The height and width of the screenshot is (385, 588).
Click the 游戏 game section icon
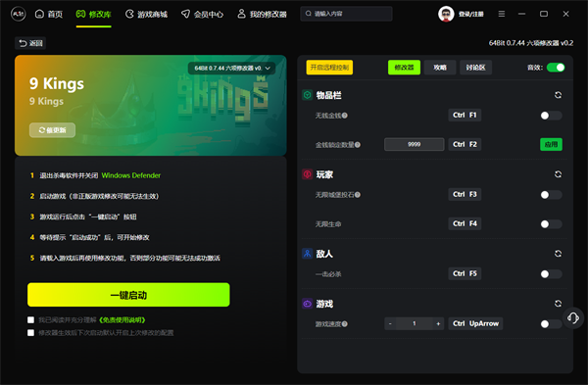(307, 304)
